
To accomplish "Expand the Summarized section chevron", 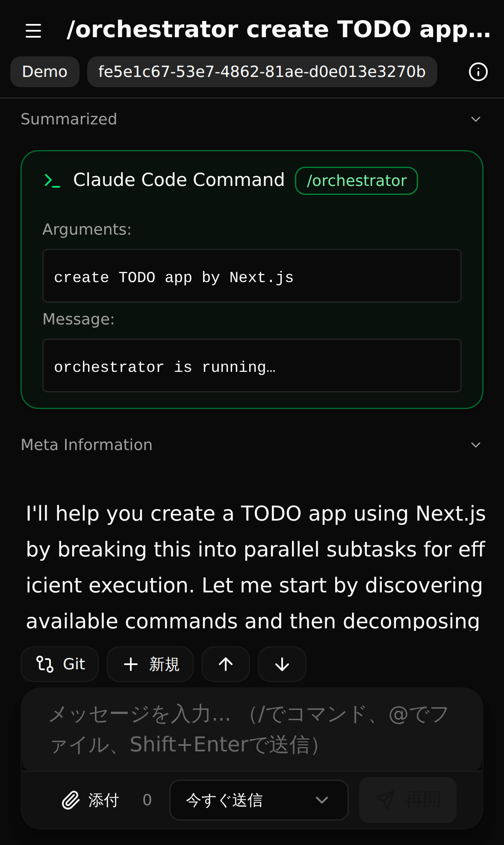I will coord(476,119).
